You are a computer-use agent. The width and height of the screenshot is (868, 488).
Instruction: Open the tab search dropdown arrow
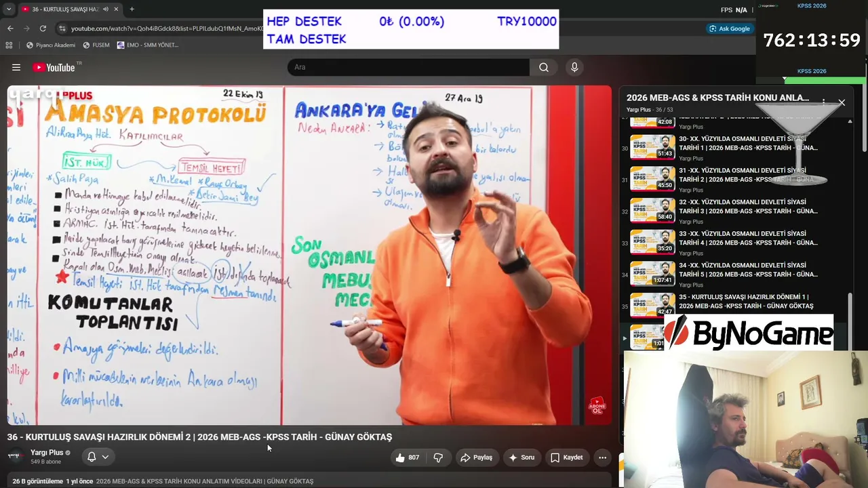pos(8,9)
